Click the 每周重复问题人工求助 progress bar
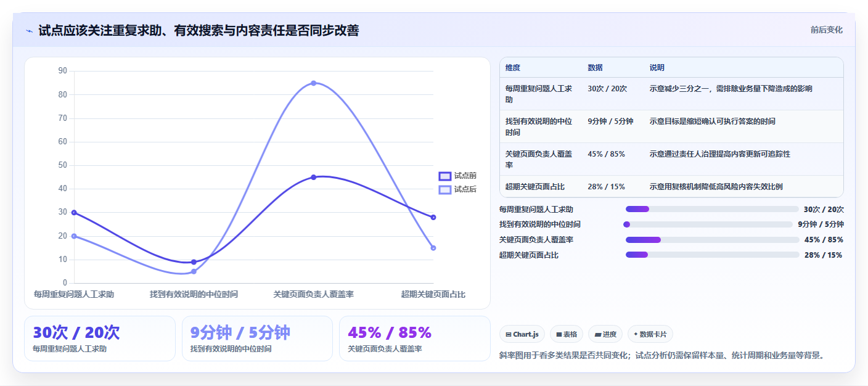 click(712, 209)
